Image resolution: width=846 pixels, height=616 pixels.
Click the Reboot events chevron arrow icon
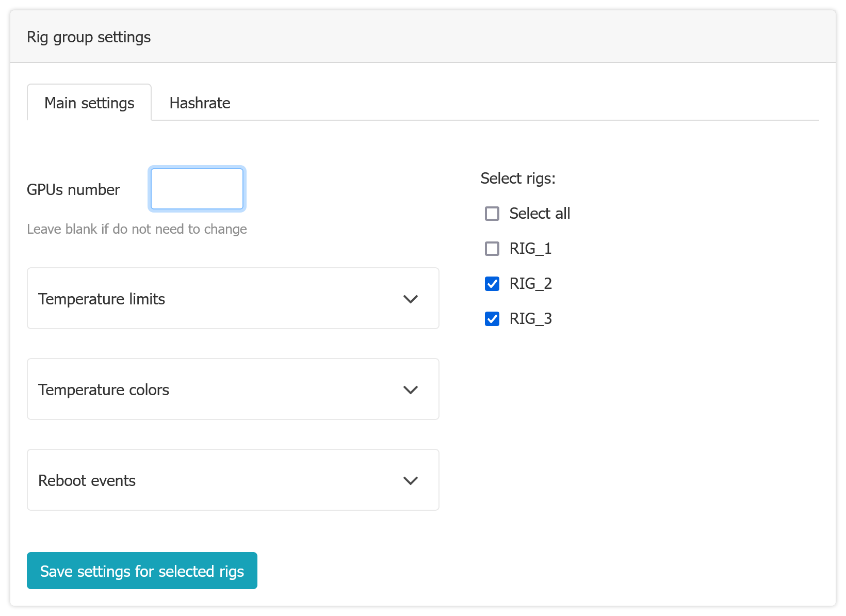point(410,481)
